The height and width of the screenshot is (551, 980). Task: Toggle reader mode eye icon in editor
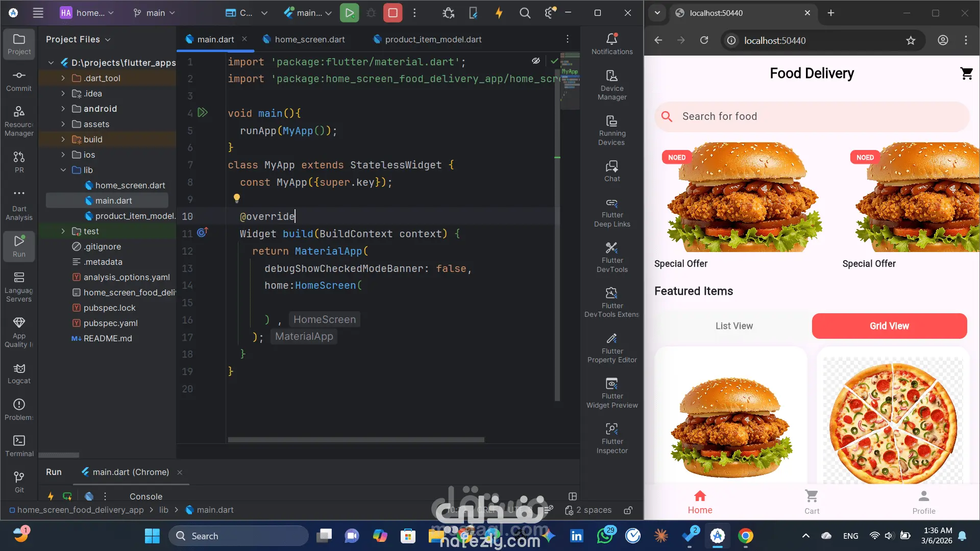(x=535, y=61)
